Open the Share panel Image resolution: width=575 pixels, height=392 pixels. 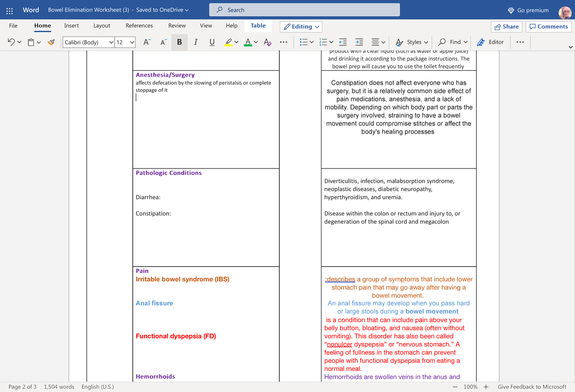tap(506, 26)
